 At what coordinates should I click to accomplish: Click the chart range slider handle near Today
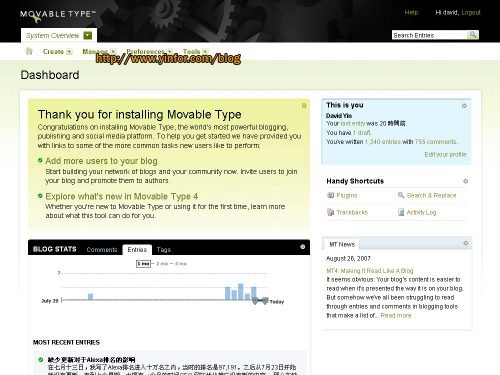coord(265,301)
